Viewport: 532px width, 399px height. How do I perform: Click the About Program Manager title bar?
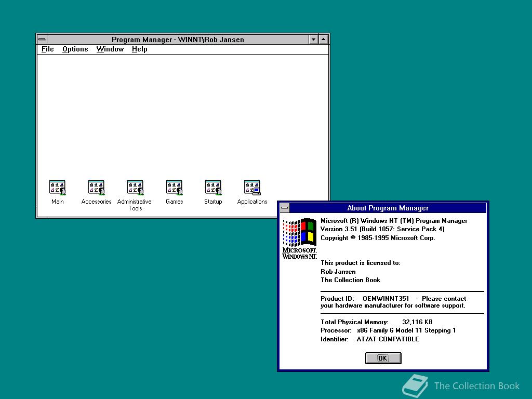pyautogui.click(x=388, y=208)
